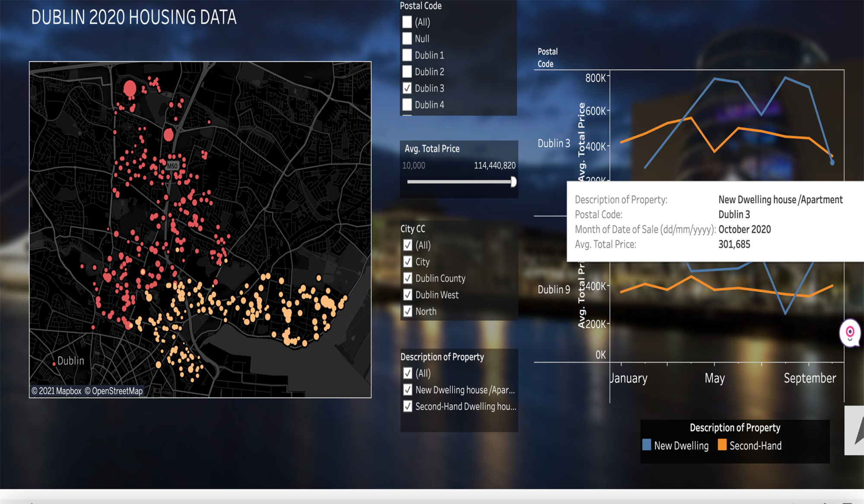This screenshot has width=864, height=504.
Task: Click the M50 road shield on map
Action: pyautogui.click(x=172, y=166)
